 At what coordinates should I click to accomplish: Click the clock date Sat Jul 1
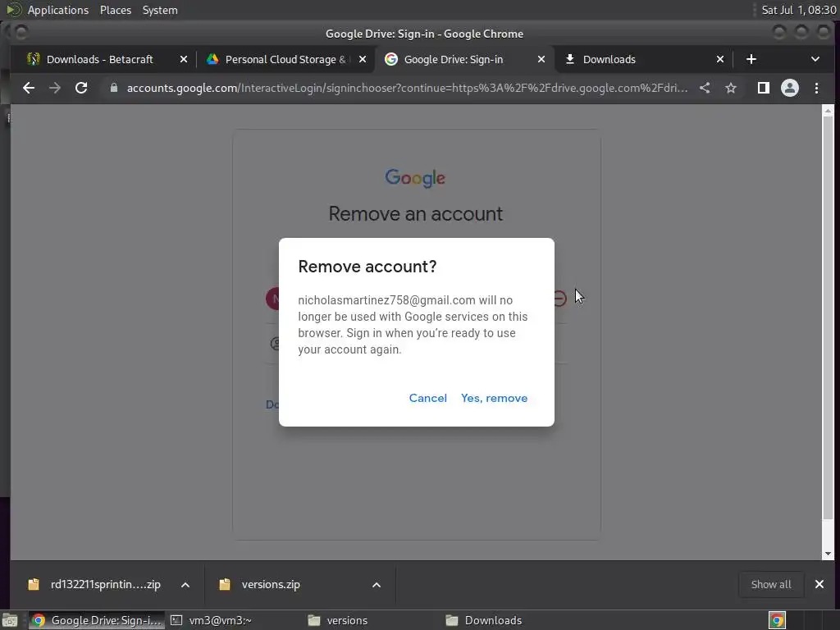point(798,10)
